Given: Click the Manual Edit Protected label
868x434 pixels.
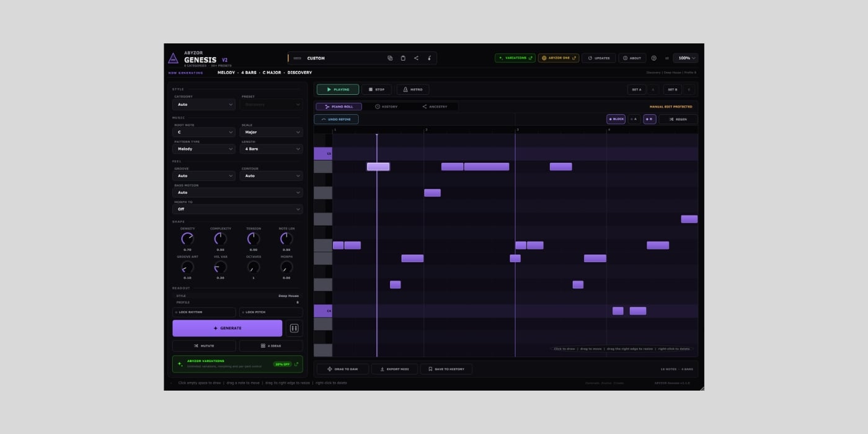Looking at the screenshot, I should point(670,107).
